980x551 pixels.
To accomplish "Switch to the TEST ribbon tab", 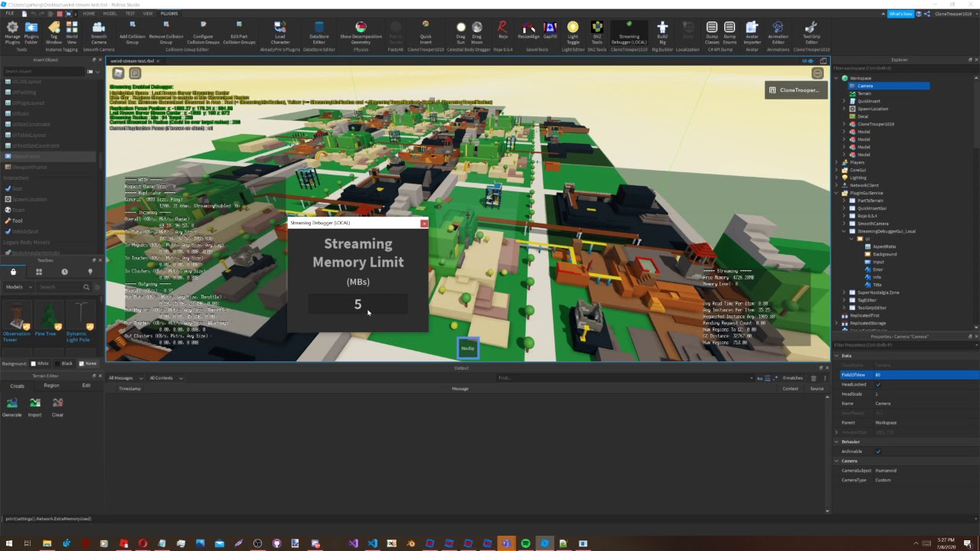I will [130, 14].
